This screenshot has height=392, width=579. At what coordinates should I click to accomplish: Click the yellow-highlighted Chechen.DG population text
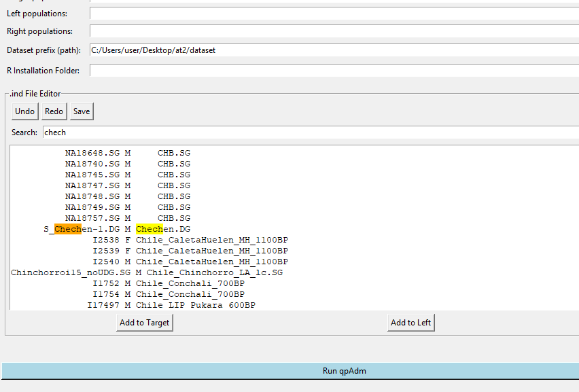tap(163, 229)
